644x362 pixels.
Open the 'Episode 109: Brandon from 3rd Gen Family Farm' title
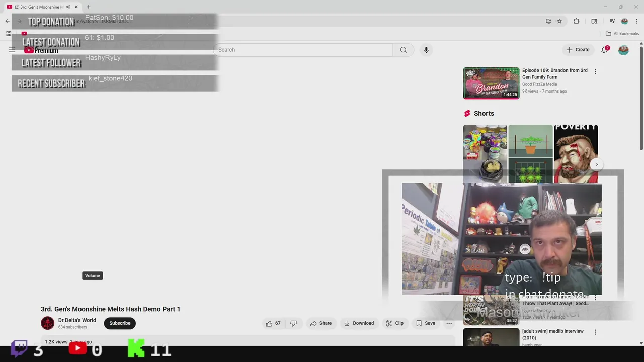coord(555,74)
